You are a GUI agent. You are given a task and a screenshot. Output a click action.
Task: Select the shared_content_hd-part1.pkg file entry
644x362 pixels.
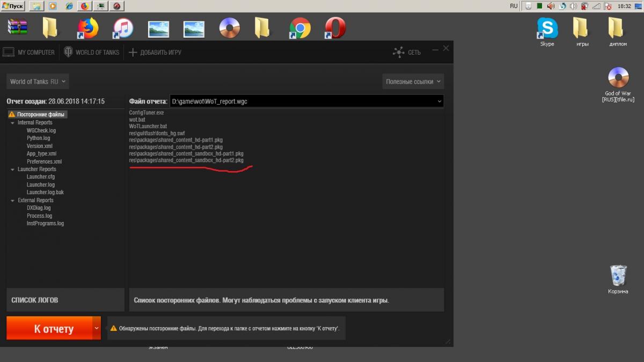point(176,140)
